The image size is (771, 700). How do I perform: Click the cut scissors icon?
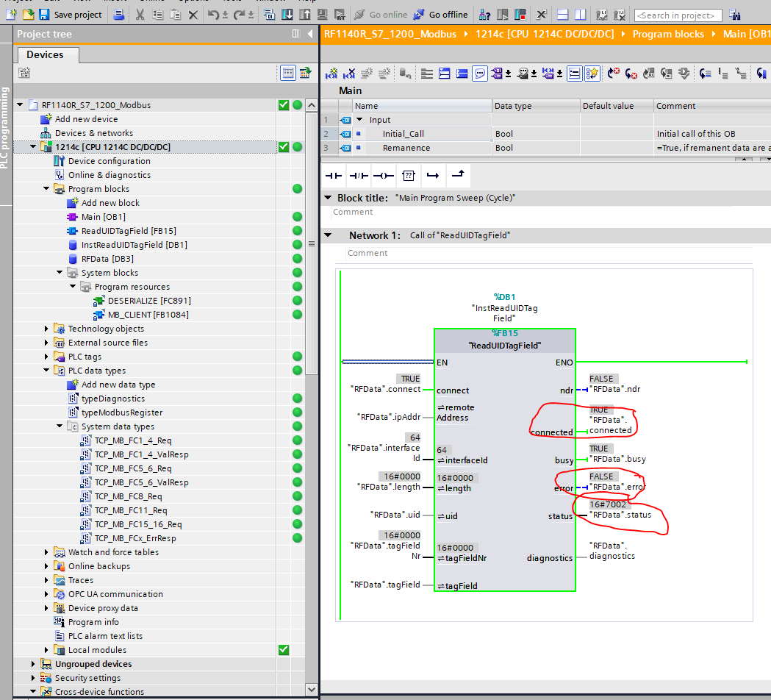140,14
